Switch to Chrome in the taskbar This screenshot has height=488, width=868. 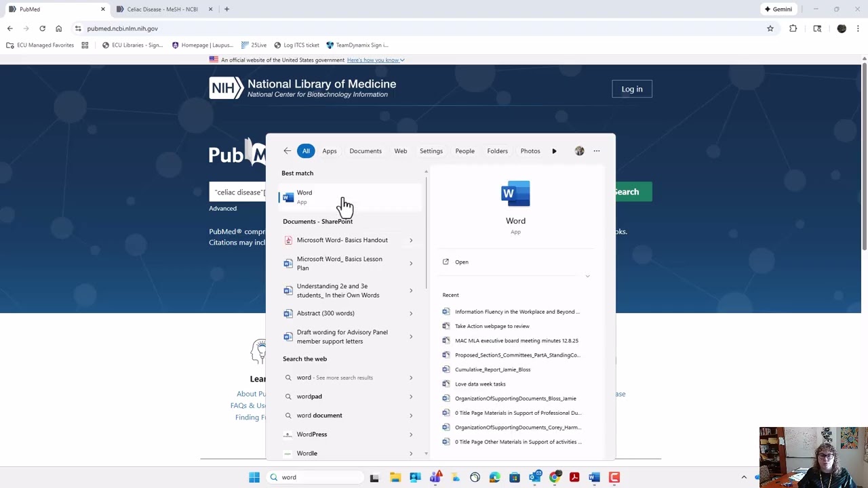coord(555,477)
